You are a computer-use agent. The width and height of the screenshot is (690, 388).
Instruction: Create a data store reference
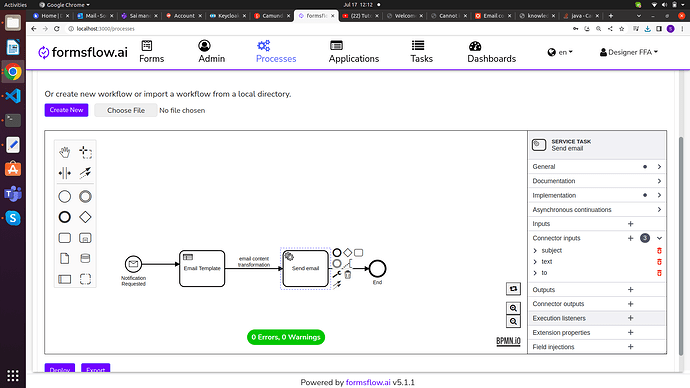click(x=85, y=258)
